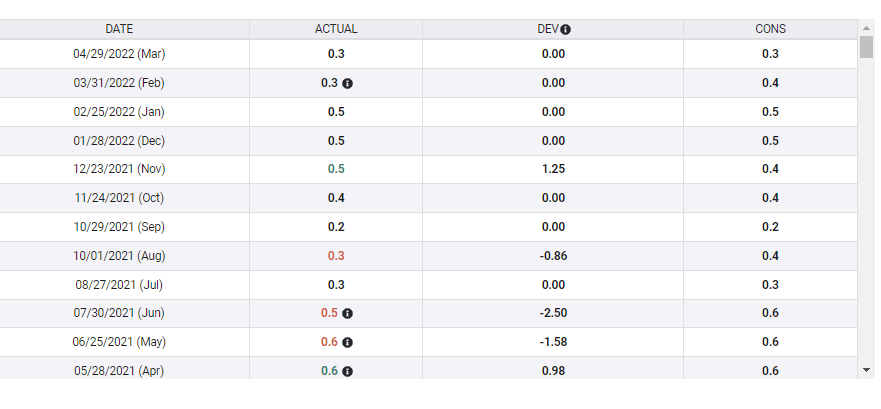Click the info icon next to DEV header

566,30
